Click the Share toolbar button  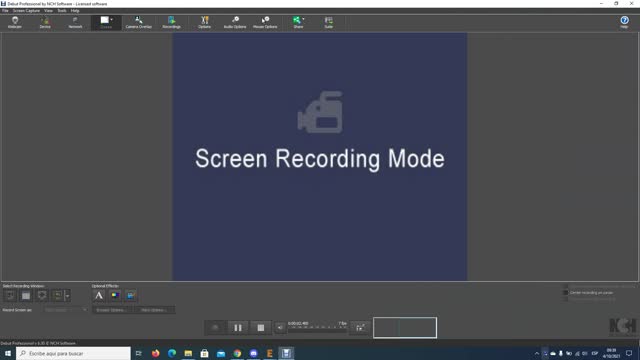(x=298, y=22)
